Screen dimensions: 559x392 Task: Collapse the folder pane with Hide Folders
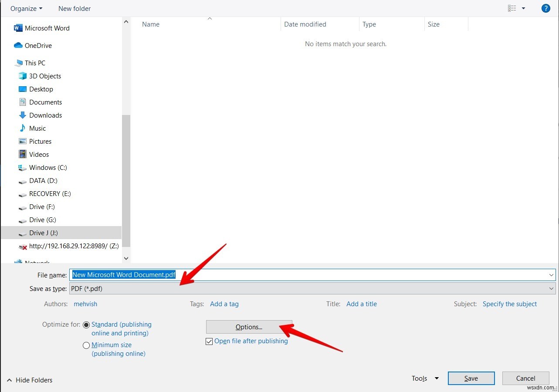click(x=30, y=380)
